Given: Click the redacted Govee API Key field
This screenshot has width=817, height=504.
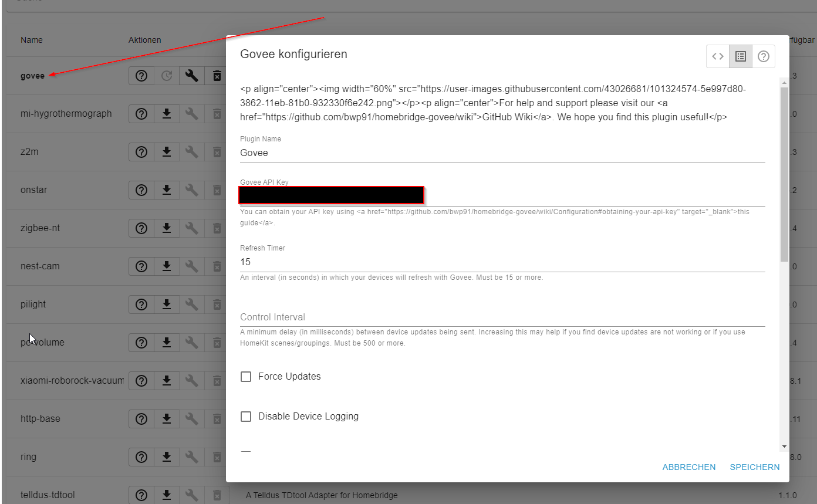Looking at the screenshot, I should coord(332,195).
